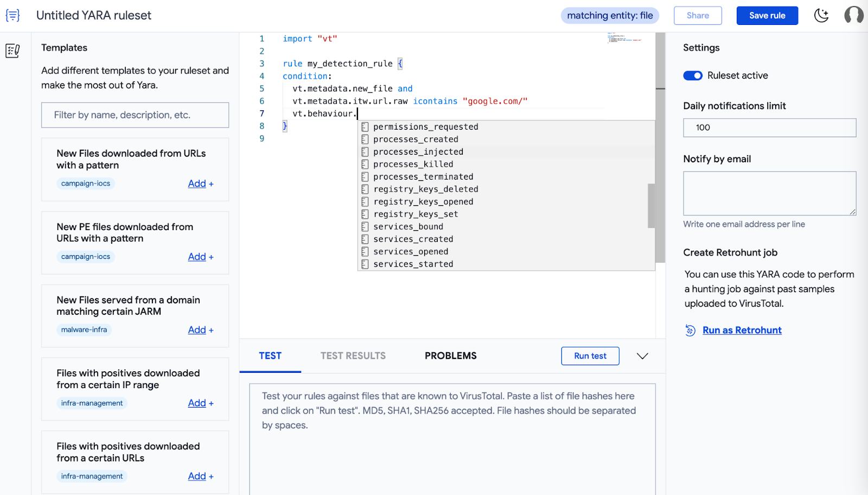The height and width of the screenshot is (495, 868).
Task: Switch to the PROBLEMS tab
Action: coord(451,356)
